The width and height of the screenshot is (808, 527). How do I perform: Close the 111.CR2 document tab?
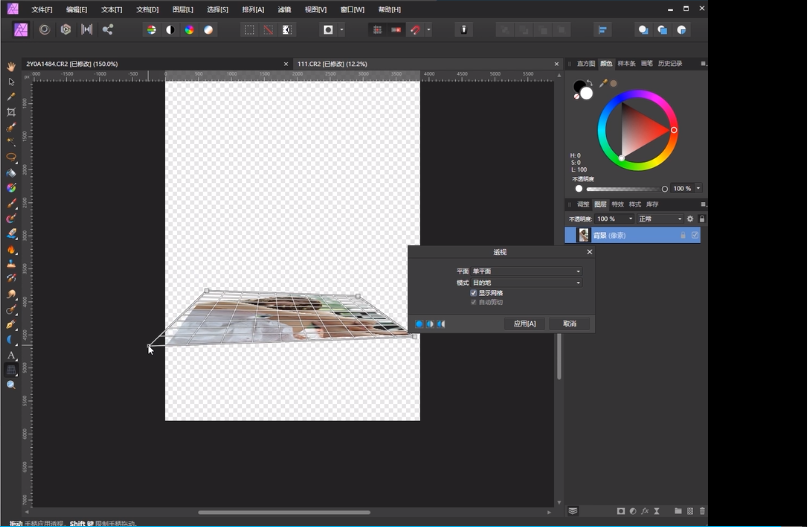point(557,64)
